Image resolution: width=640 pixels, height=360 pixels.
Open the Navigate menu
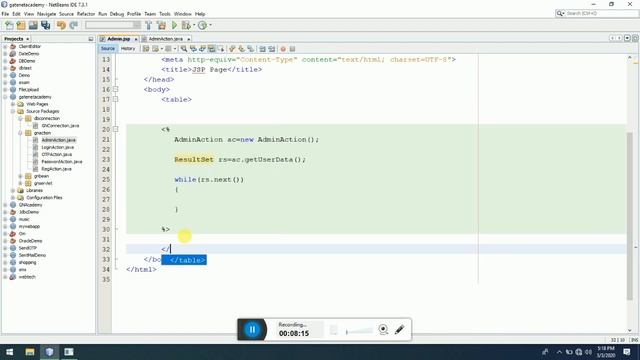click(x=47, y=13)
